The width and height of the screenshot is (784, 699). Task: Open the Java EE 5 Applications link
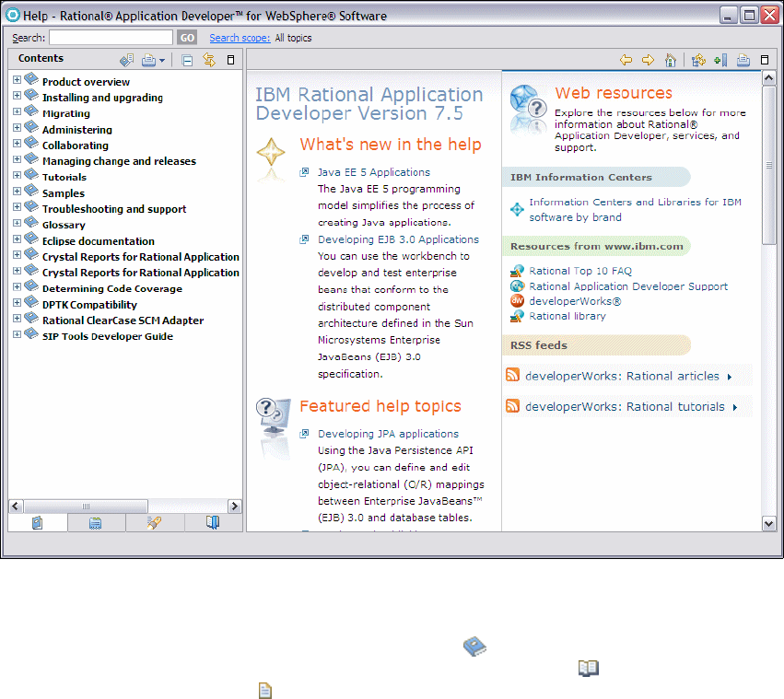click(373, 172)
